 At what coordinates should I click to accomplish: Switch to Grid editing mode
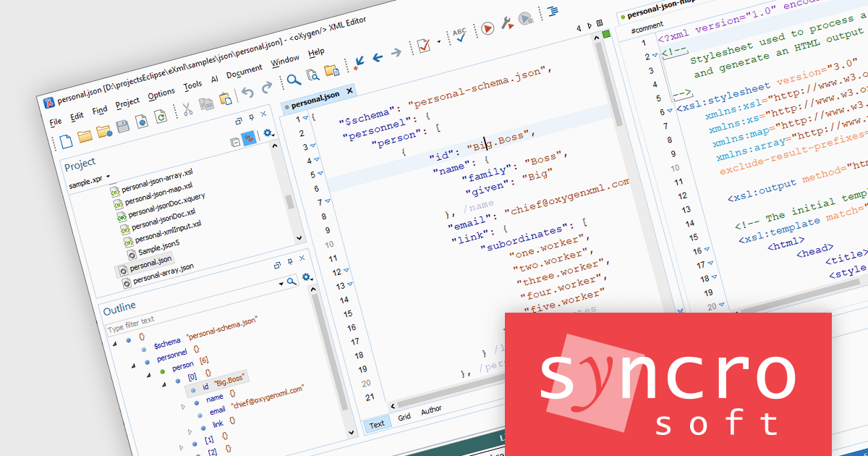coord(404,417)
